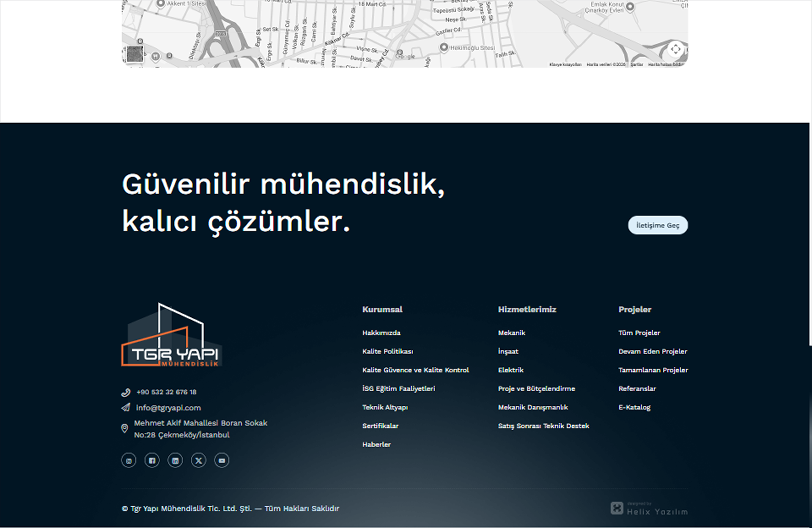Open the Mekanik Danışmanlık link
The width and height of the screenshot is (812, 528).
click(533, 407)
